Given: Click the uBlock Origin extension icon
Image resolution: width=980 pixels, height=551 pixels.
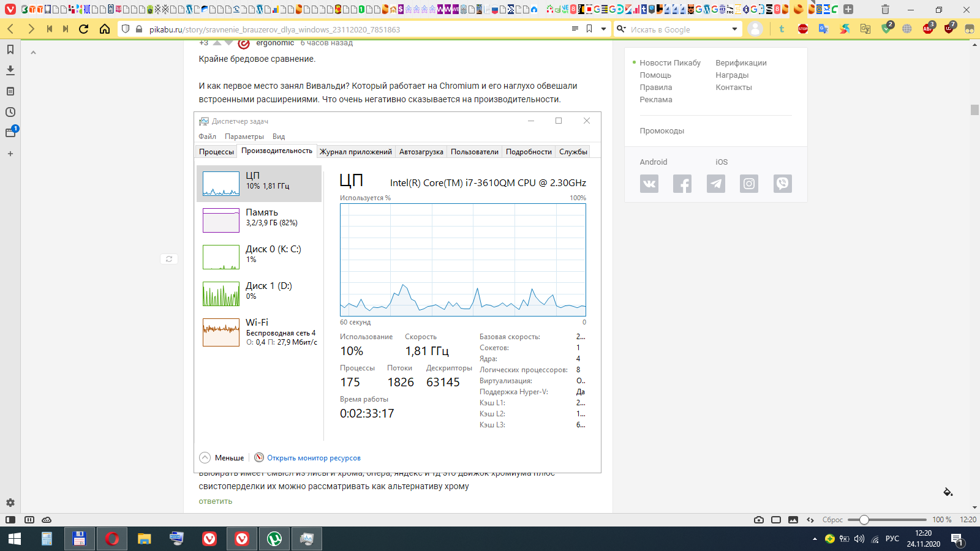Looking at the screenshot, I should pos(949,28).
